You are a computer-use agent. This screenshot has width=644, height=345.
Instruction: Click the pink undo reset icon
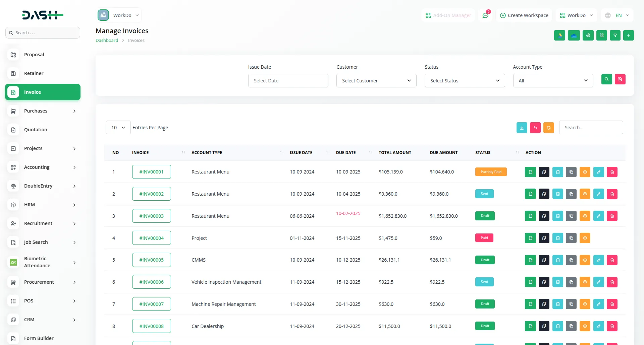pyautogui.click(x=535, y=128)
